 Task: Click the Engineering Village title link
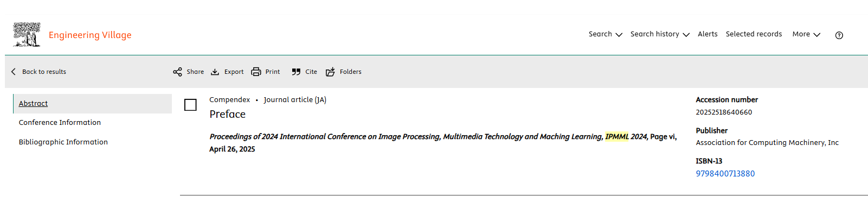90,35
